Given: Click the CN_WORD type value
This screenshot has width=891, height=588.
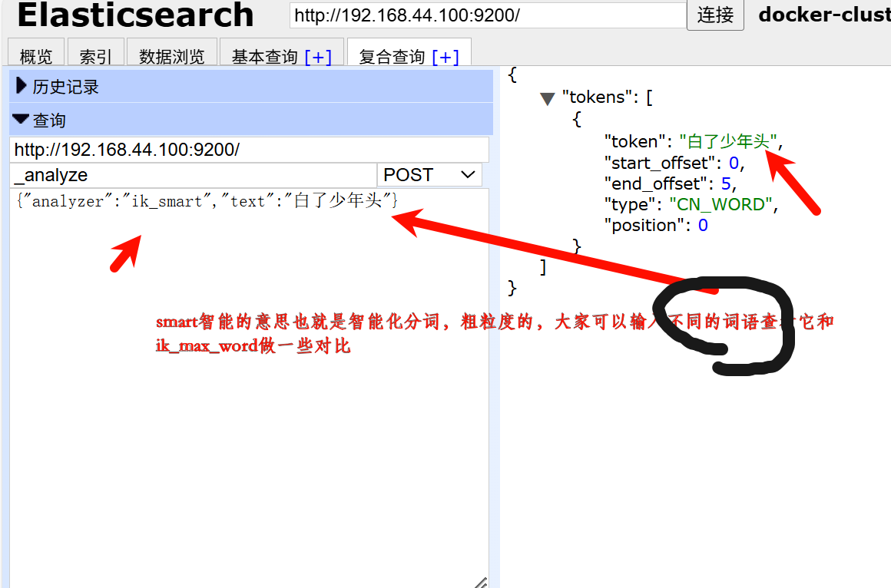Looking at the screenshot, I should coord(720,203).
